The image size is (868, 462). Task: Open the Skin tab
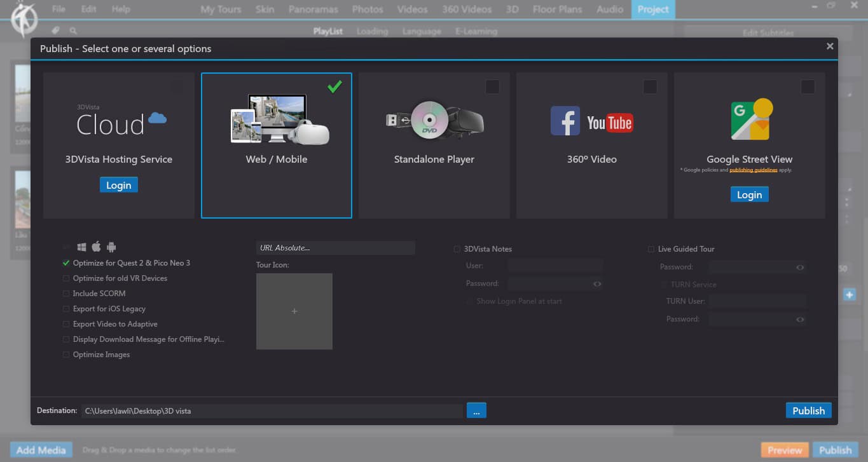pos(265,10)
